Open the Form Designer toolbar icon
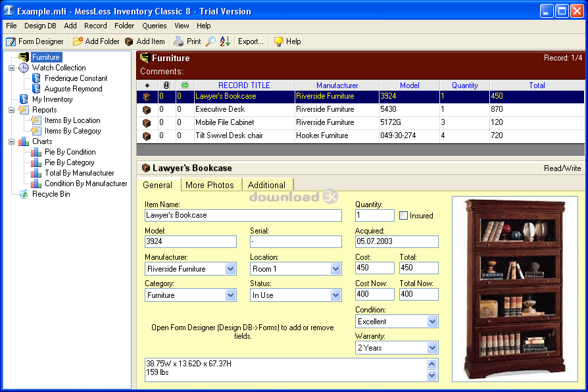Screen dimensions: 588x392 pyautogui.click(x=11, y=41)
